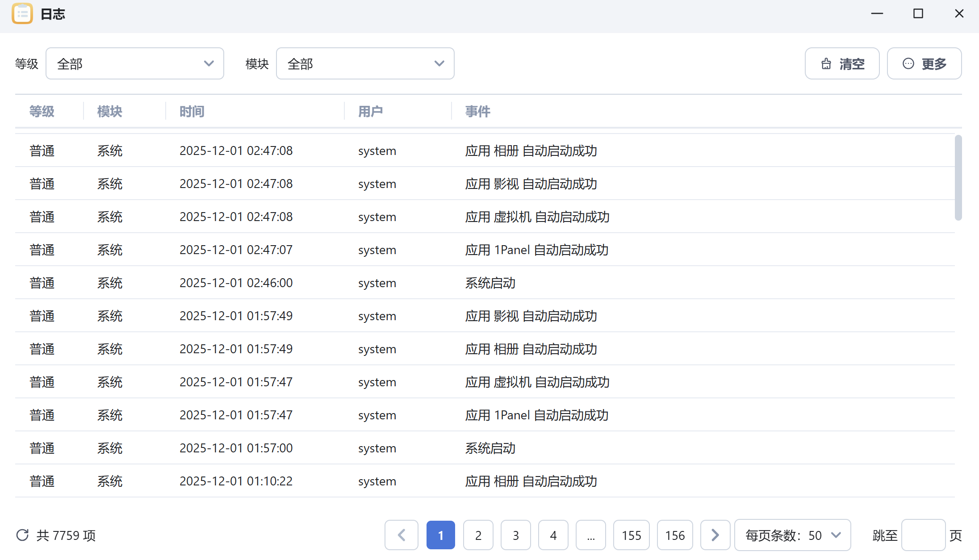
Task: Open the 更多 more options button
Action: (924, 64)
